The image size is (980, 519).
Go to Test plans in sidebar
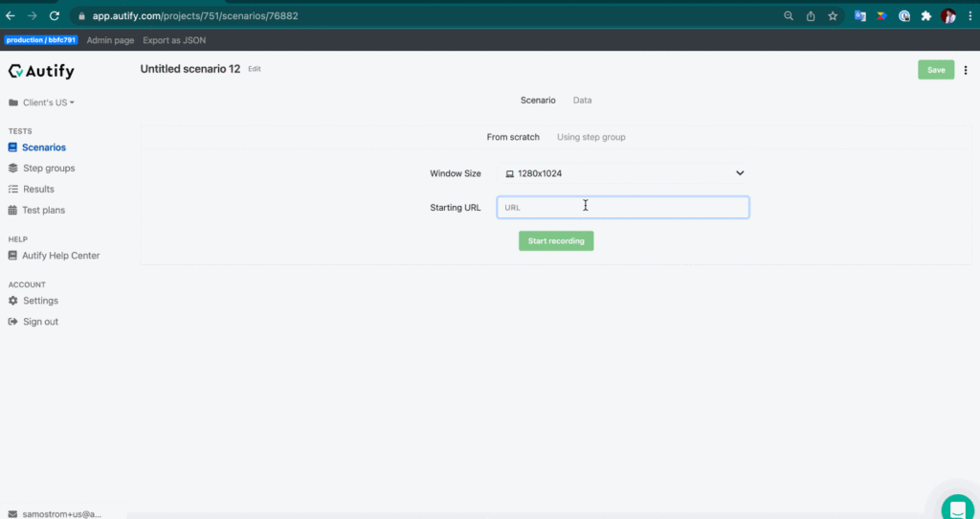coord(43,210)
